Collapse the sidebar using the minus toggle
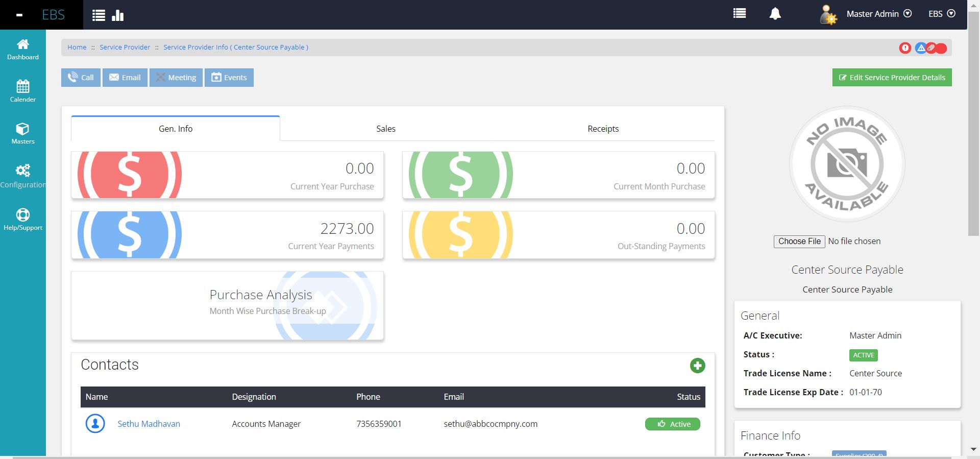Viewport: 980px width, 459px height. (x=19, y=15)
